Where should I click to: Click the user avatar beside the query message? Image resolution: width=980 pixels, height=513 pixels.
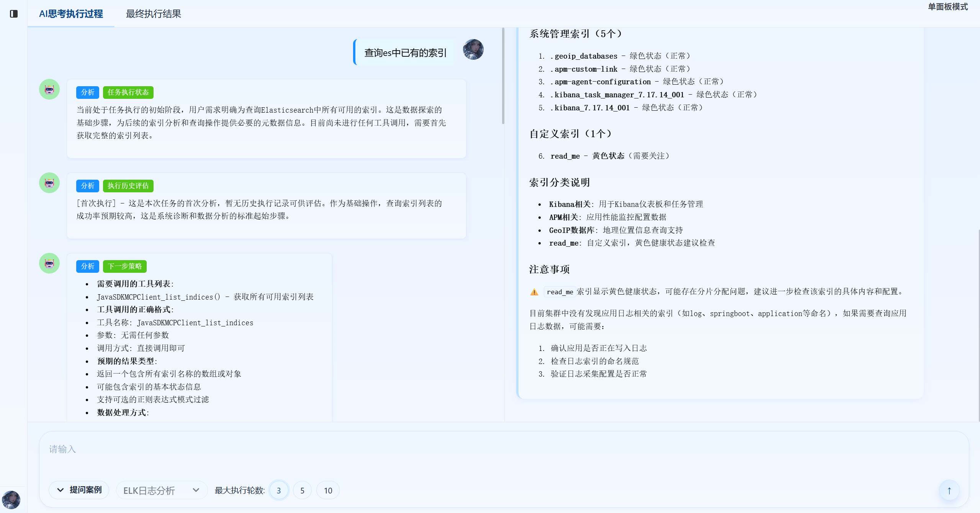[x=473, y=49]
